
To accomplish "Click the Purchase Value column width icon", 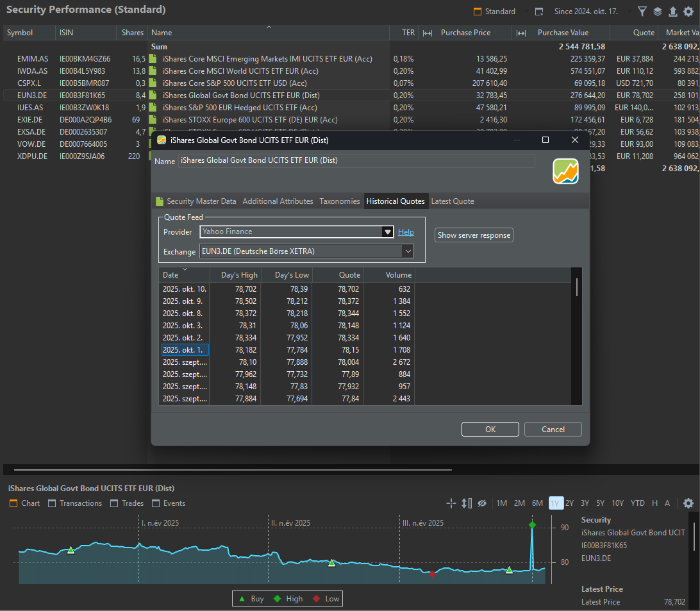I will pyautogui.click(x=521, y=33).
